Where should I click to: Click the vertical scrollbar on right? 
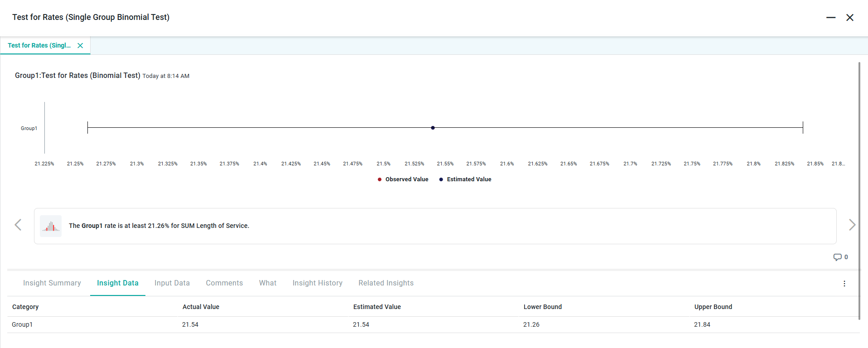859,190
